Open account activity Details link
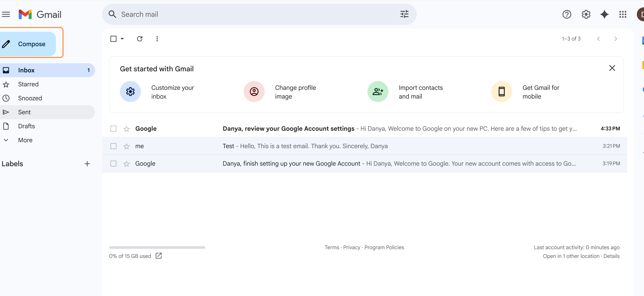Screen dimensions: 644x296 (x=611, y=256)
